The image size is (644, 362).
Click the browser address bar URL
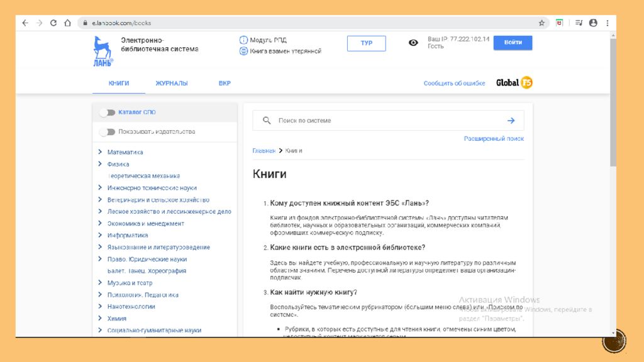(x=121, y=23)
